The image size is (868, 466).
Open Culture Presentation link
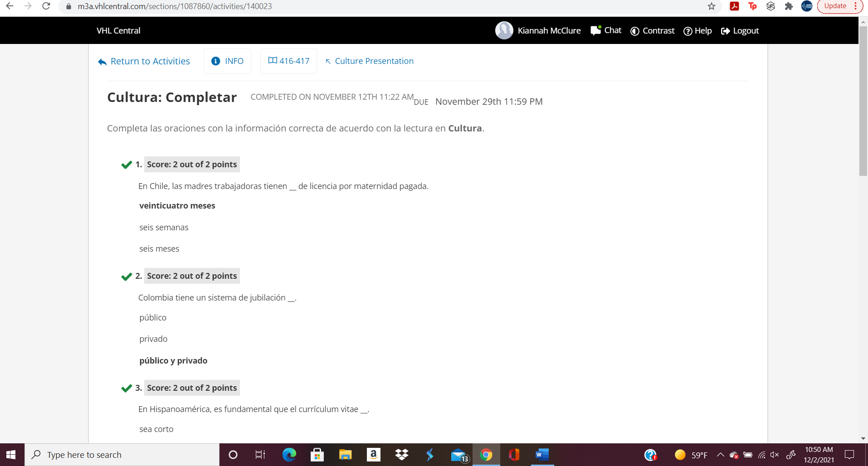370,61
